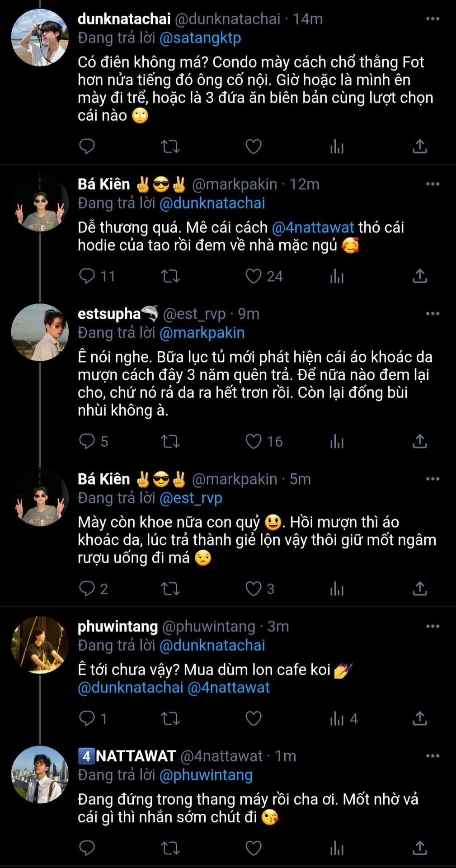Open estsupha's profile avatar
This screenshot has height=868, width=456.
pyautogui.click(x=40, y=332)
